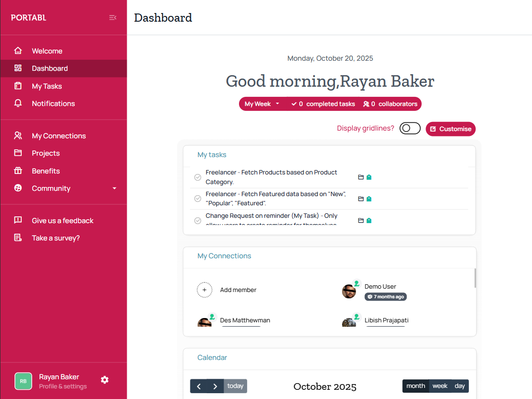532x399 pixels.
Task: Click the My Connections panel scrollbar
Action: click(x=475, y=278)
